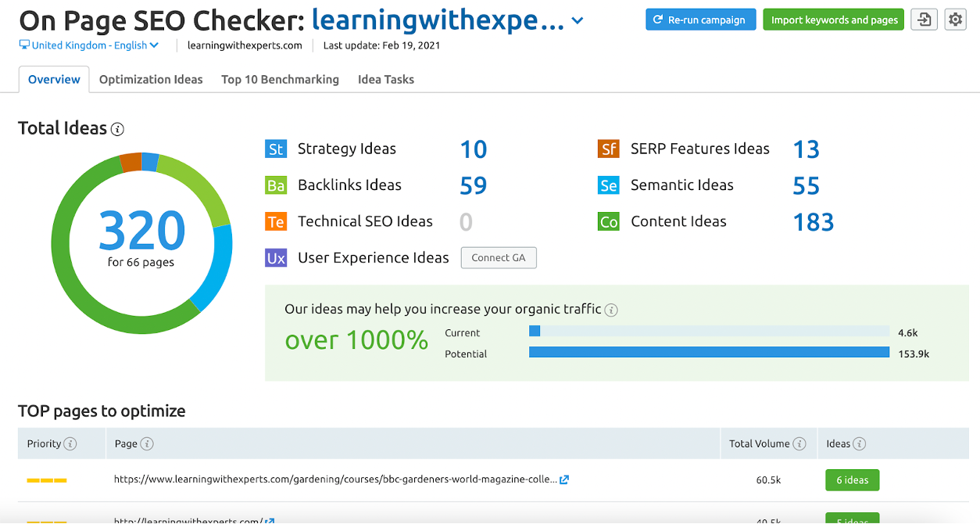Click the export/login arrow icon button
The height and width of the screenshot is (524, 980).
924,20
